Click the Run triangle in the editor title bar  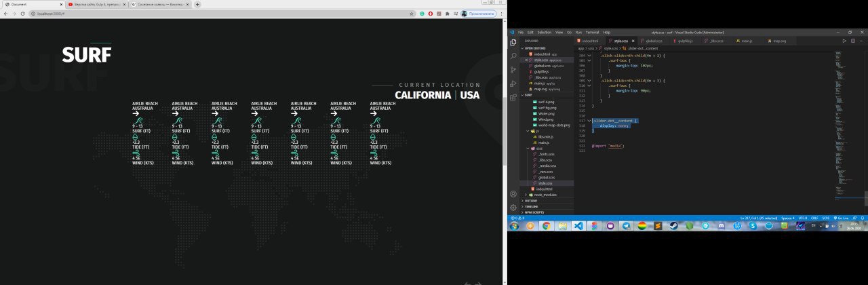tap(844, 41)
